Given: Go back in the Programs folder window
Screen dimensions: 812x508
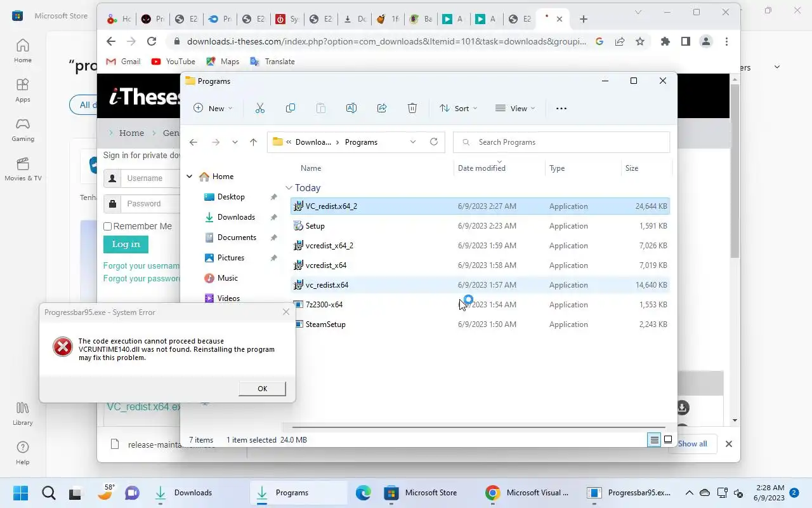Looking at the screenshot, I should pos(193,142).
